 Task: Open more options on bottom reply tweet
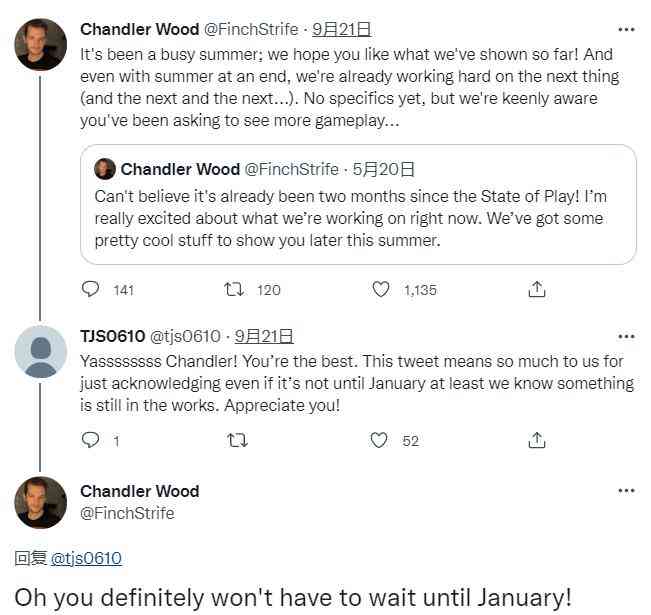626,490
